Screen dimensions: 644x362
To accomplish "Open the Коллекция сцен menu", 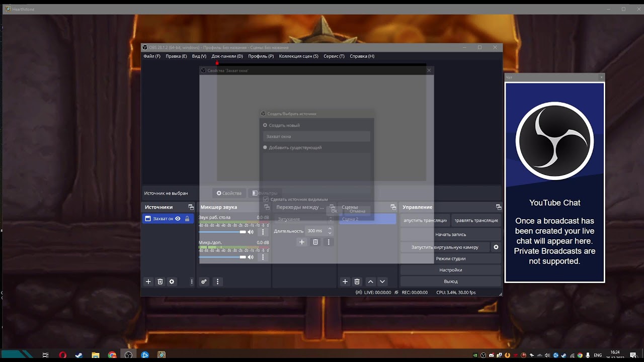I will point(298,56).
